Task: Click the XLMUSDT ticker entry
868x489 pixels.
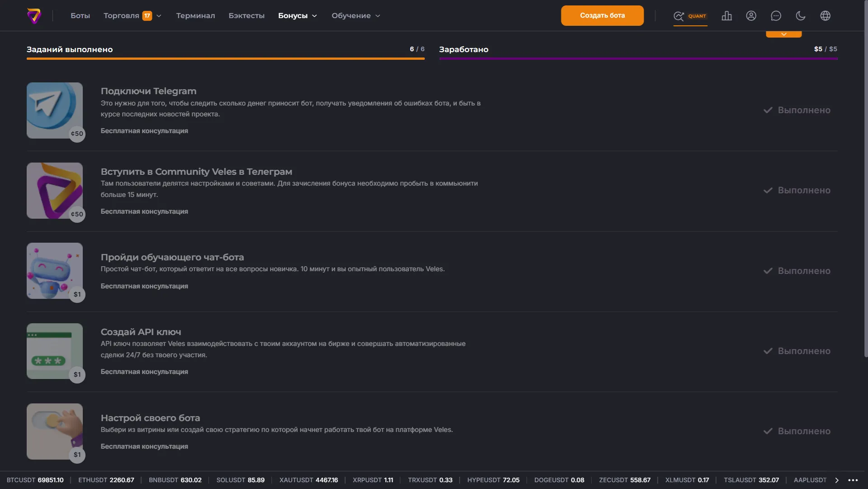Action: [x=687, y=480]
